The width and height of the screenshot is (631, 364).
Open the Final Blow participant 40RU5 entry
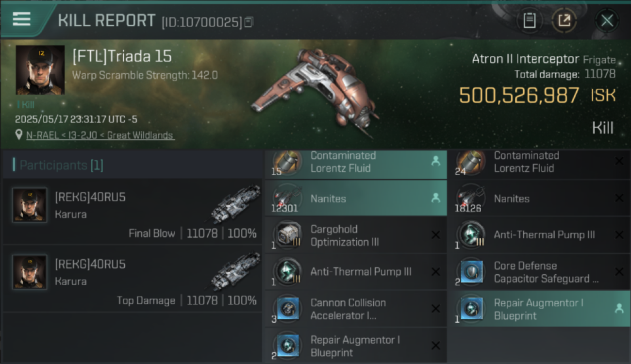pyautogui.click(x=132, y=211)
